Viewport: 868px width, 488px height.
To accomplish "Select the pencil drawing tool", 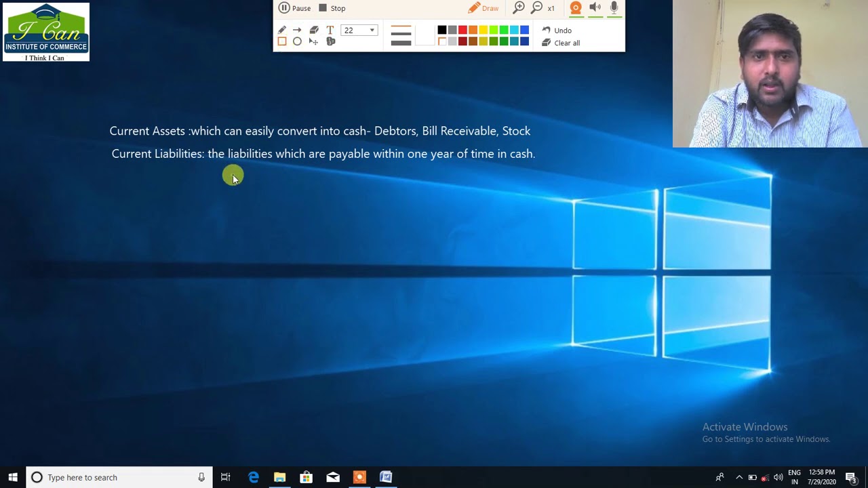I will 282,30.
